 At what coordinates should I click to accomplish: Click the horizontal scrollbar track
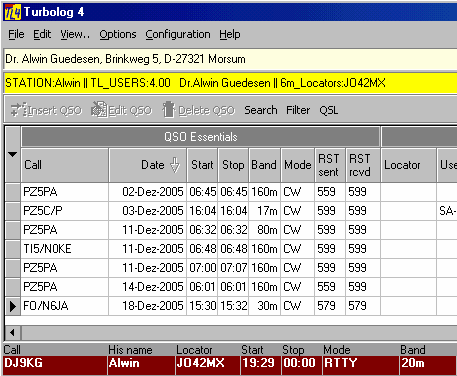pos(239,332)
